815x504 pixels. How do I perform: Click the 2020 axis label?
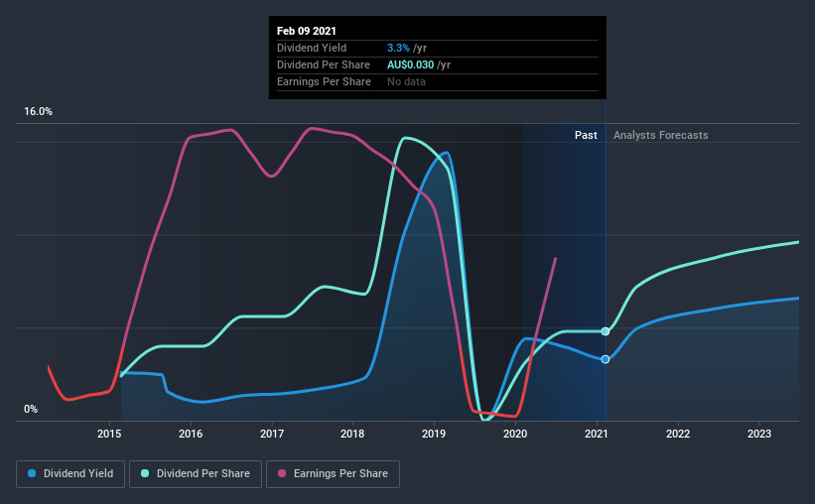515,434
